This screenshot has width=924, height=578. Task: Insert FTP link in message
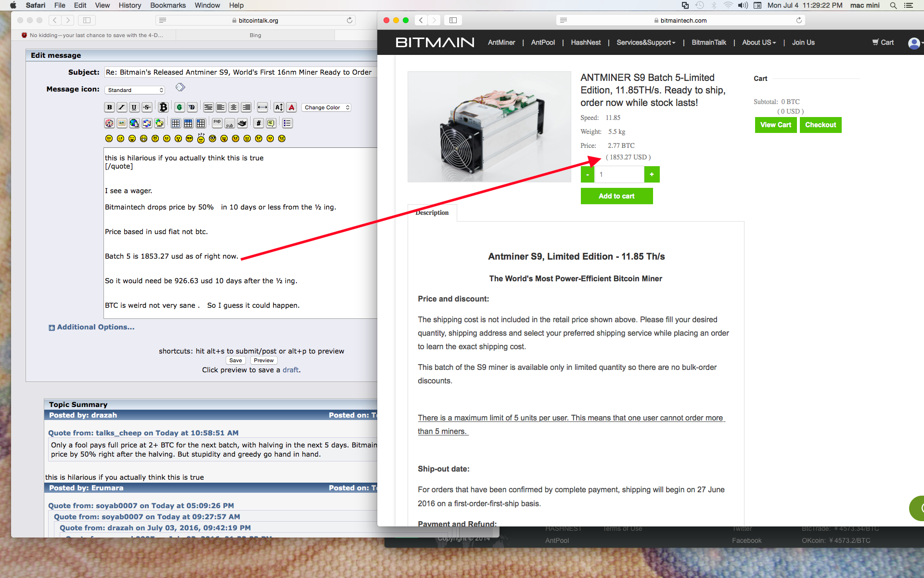[159, 123]
